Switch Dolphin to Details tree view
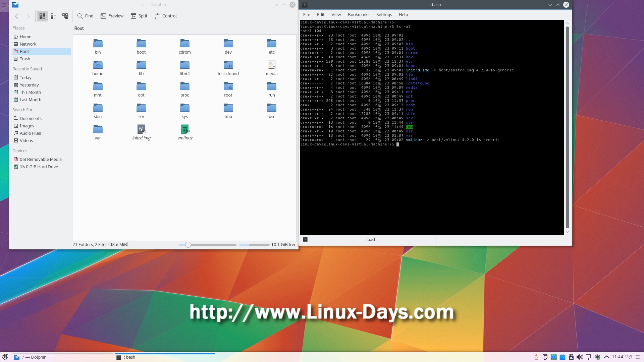This screenshot has width=644, height=362. (65, 16)
